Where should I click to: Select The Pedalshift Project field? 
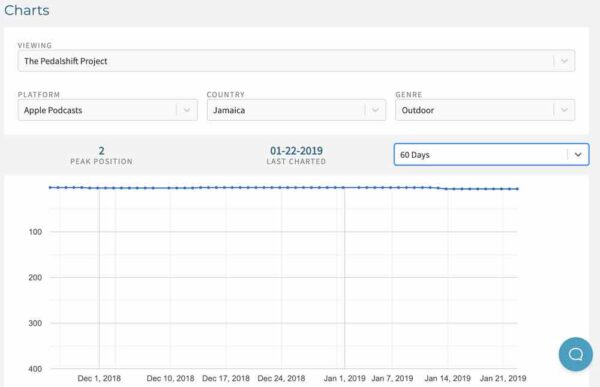(x=296, y=61)
